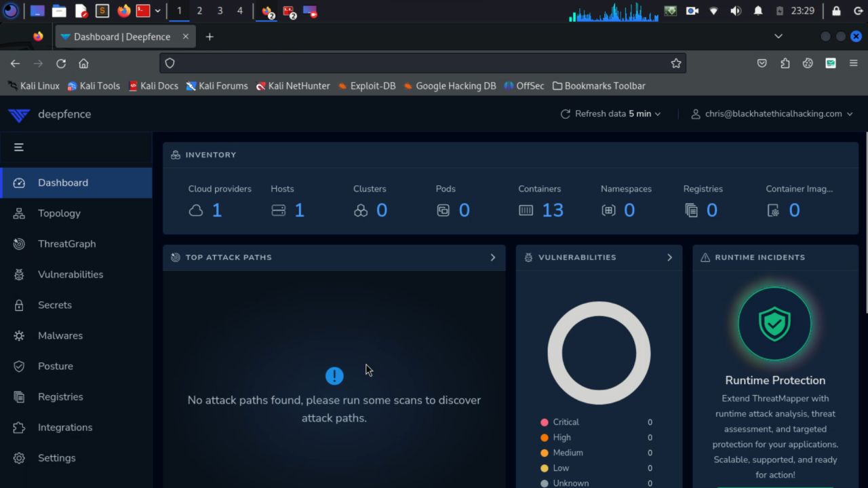
Task: Expand Top Attack Paths with its arrow button
Action: point(494,257)
